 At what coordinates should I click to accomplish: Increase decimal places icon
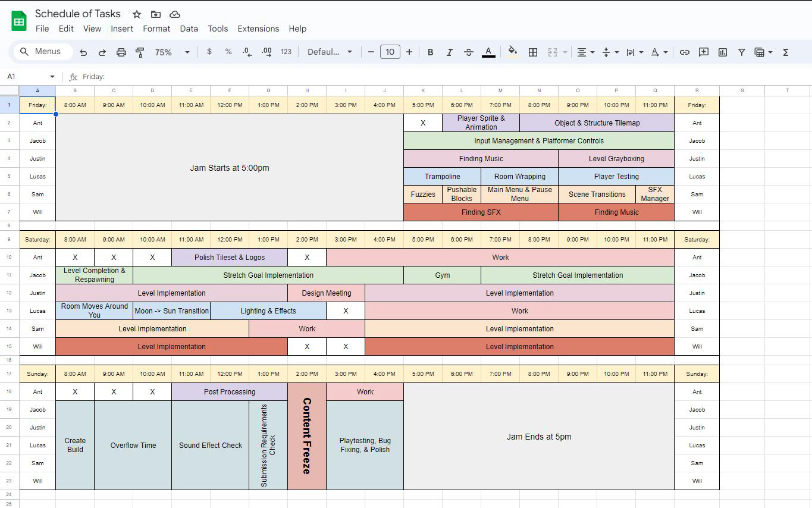tap(267, 52)
